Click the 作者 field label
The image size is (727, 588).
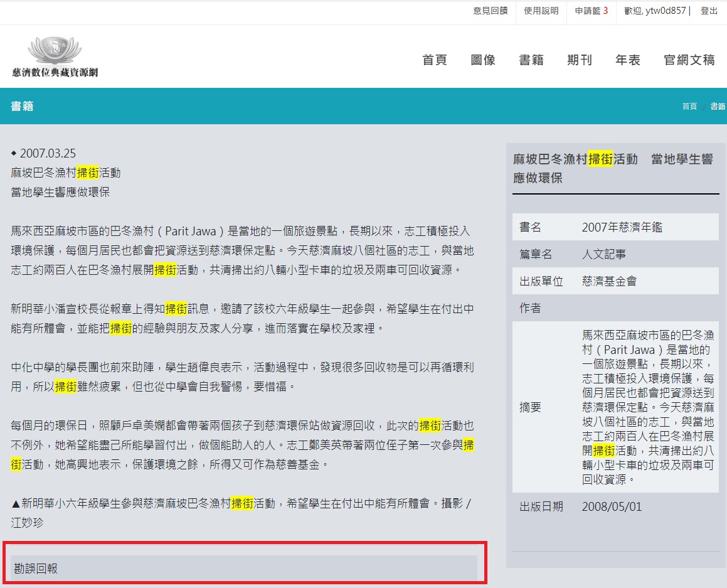tap(531, 308)
